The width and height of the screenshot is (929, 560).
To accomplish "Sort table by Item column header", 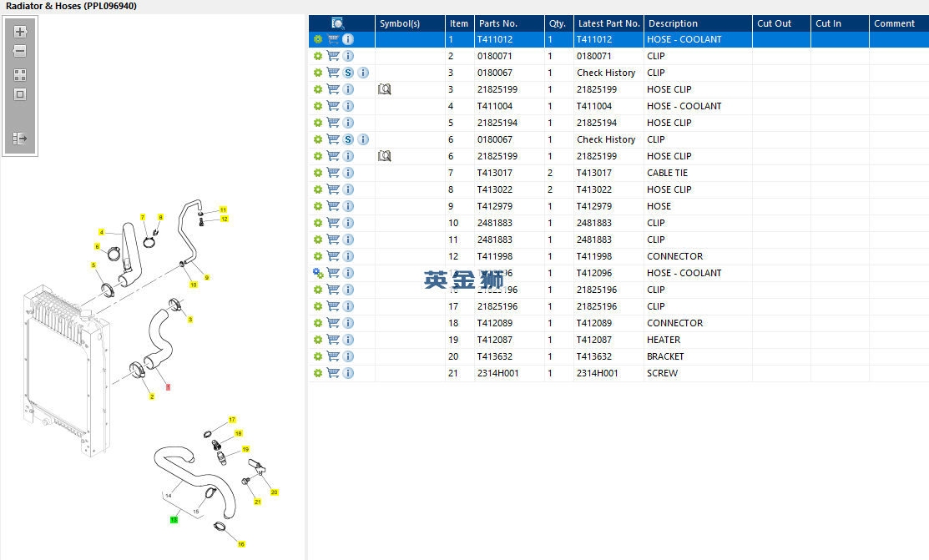I will [x=459, y=23].
